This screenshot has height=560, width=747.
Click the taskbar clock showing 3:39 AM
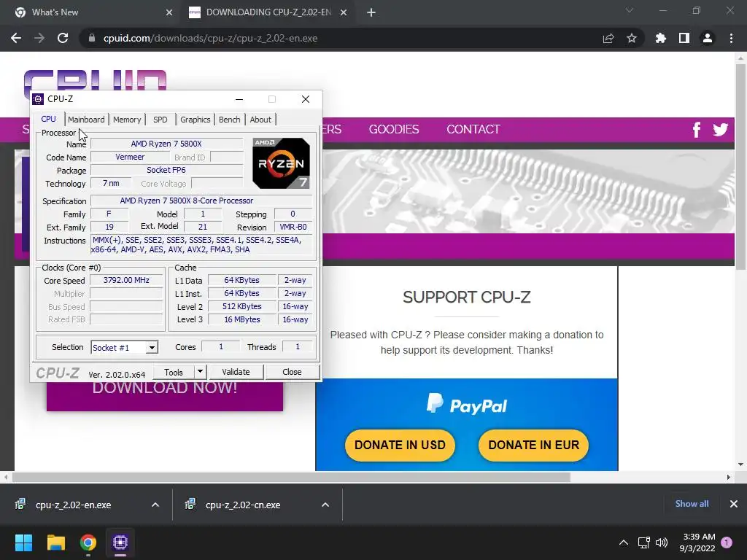click(x=698, y=542)
